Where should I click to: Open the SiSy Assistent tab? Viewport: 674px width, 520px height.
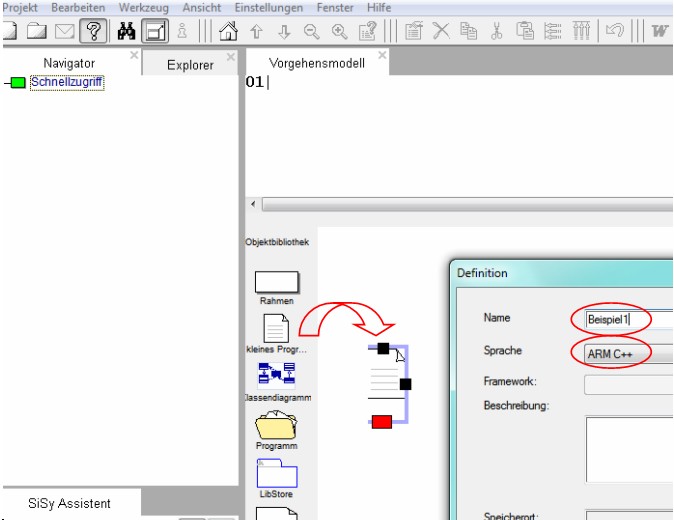pos(69,503)
